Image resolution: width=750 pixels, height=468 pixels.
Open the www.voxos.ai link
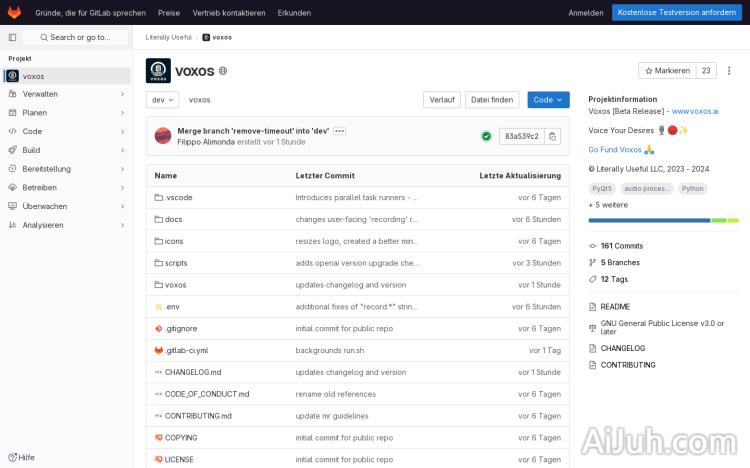pyautogui.click(x=695, y=112)
